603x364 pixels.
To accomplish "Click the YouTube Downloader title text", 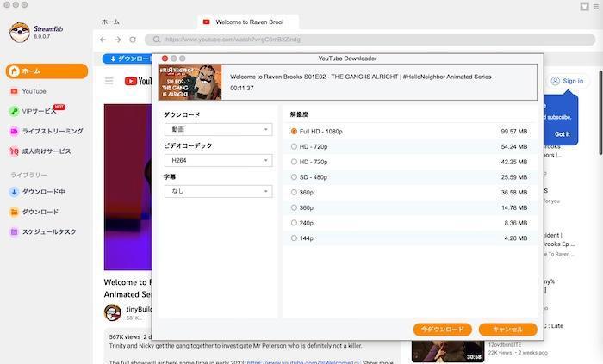I will pyautogui.click(x=347, y=59).
